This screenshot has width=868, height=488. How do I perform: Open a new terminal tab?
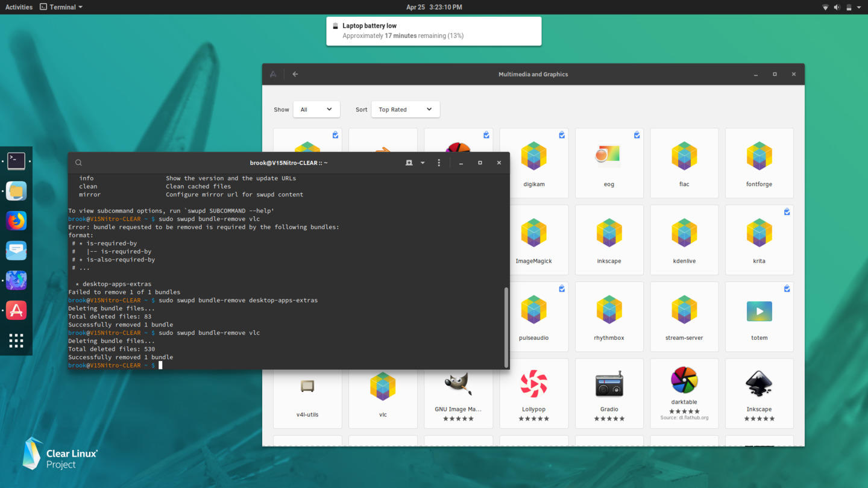(x=409, y=163)
